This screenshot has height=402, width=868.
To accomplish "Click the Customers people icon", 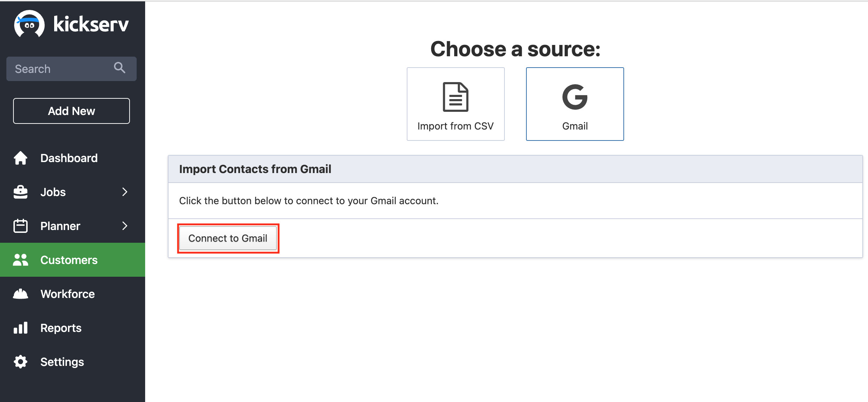I will tap(21, 260).
